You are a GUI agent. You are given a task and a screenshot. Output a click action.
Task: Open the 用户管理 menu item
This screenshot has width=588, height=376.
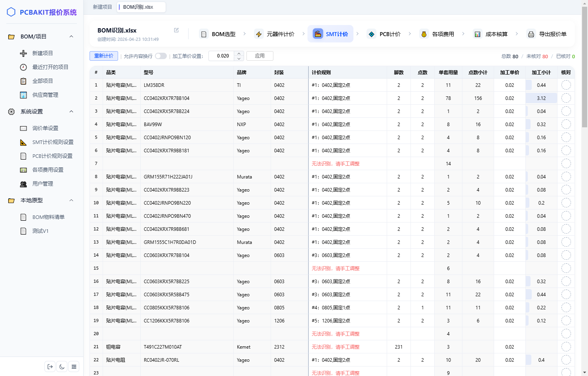click(42, 184)
